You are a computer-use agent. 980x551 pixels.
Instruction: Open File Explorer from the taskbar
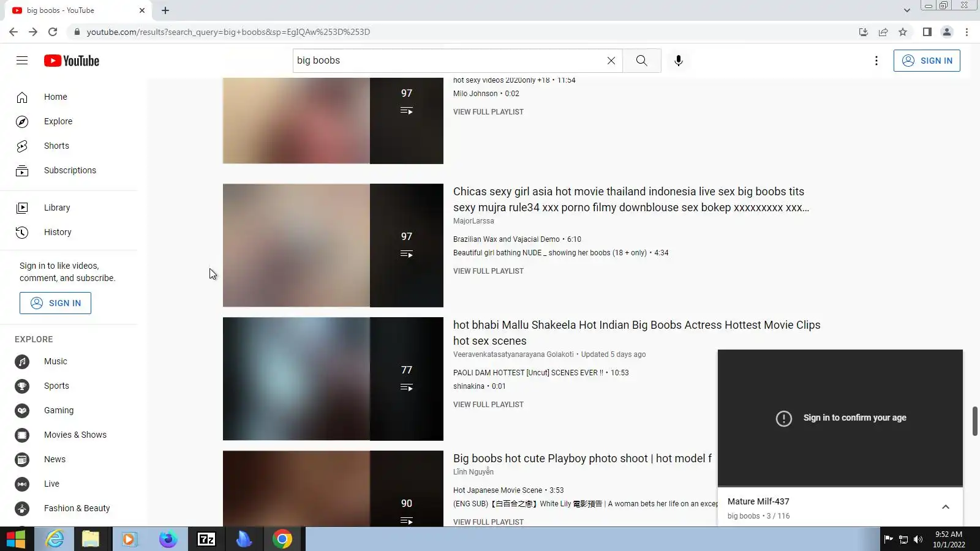pyautogui.click(x=91, y=539)
